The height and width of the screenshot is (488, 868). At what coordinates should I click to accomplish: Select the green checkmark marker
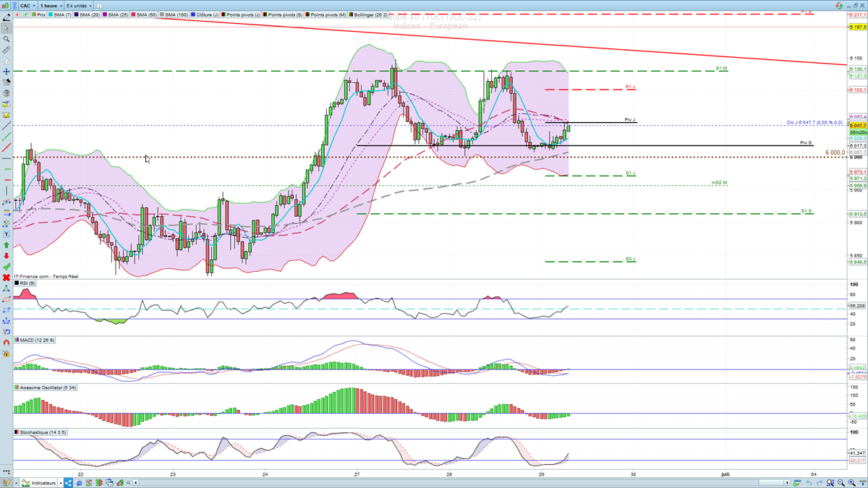click(x=7, y=266)
